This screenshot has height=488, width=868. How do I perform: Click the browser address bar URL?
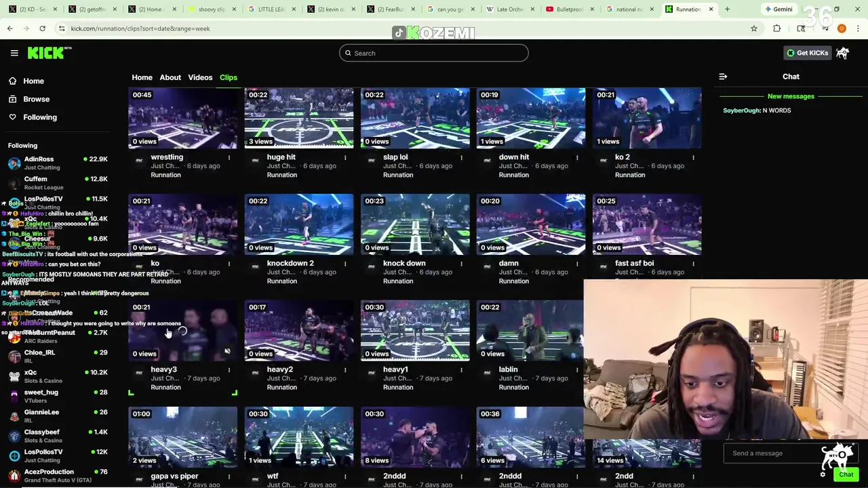click(x=140, y=28)
